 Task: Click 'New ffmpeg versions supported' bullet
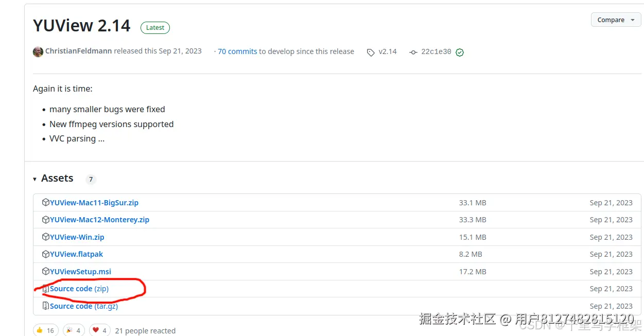coord(111,124)
